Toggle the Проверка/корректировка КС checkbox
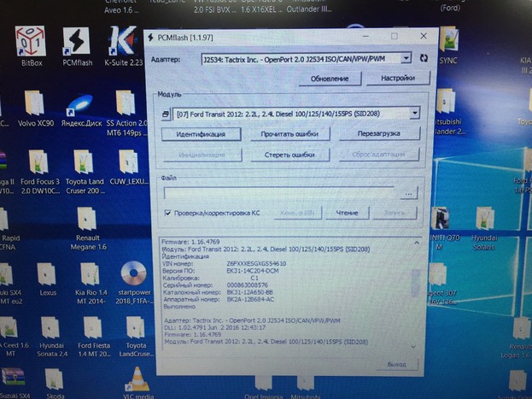Screen dimensions: 532x399 (168, 213)
